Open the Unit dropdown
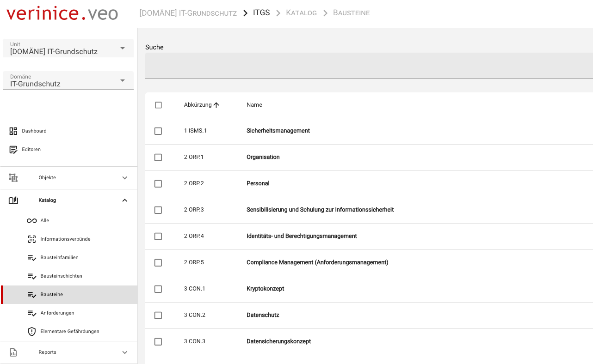The width and height of the screenshot is (593, 364). (68, 49)
